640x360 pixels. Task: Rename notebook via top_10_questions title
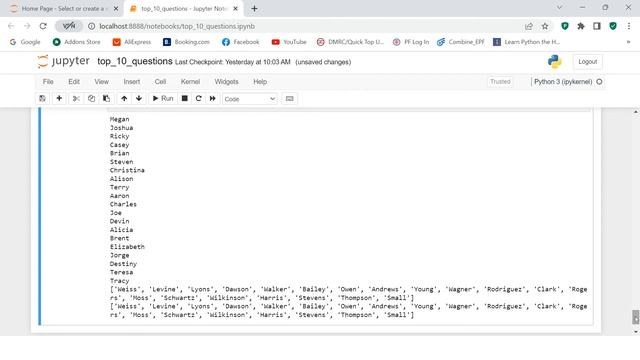click(x=135, y=62)
